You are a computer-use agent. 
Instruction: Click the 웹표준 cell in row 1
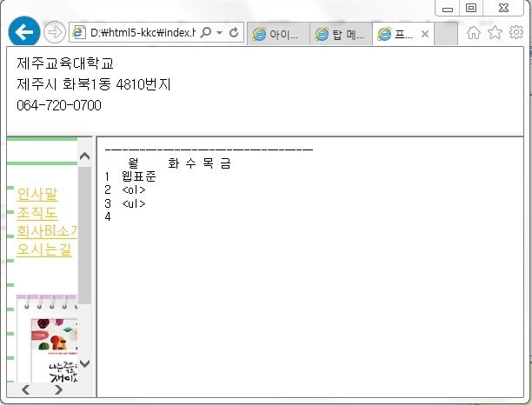139,176
